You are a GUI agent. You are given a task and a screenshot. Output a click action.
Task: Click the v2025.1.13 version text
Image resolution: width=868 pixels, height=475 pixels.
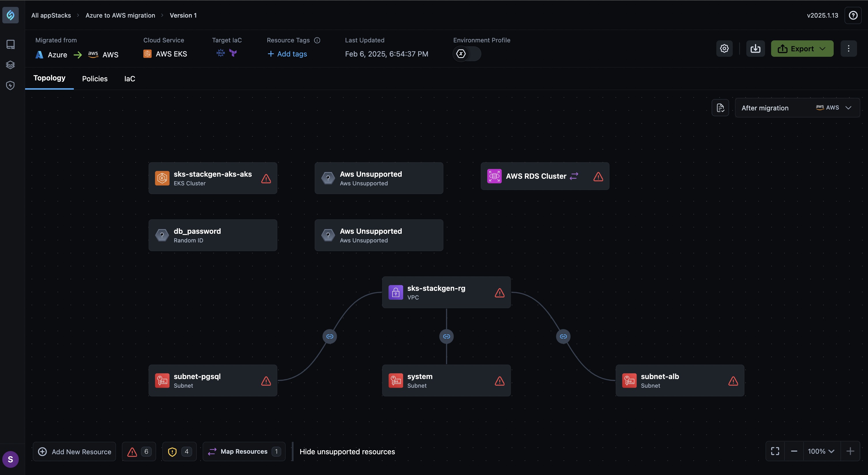click(x=822, y=15)
